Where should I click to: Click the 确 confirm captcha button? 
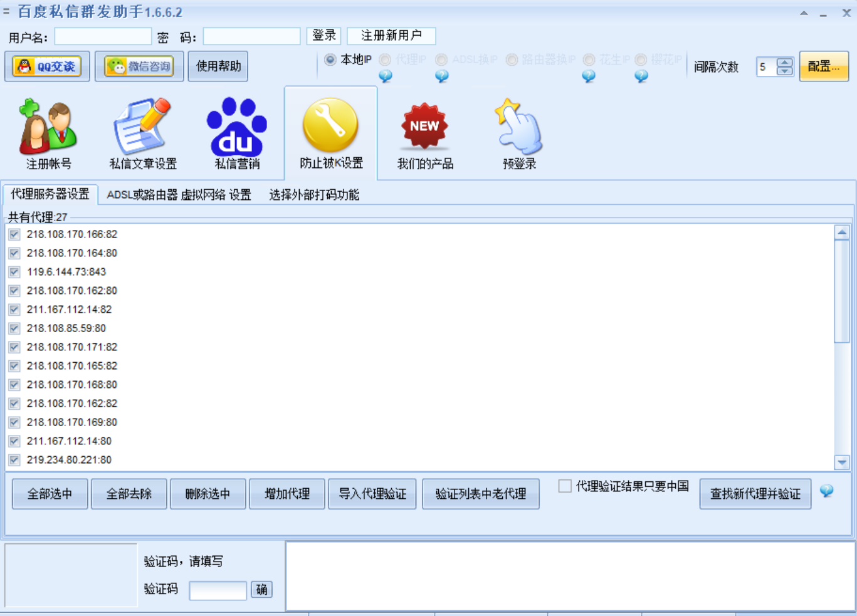click(261, 589)
